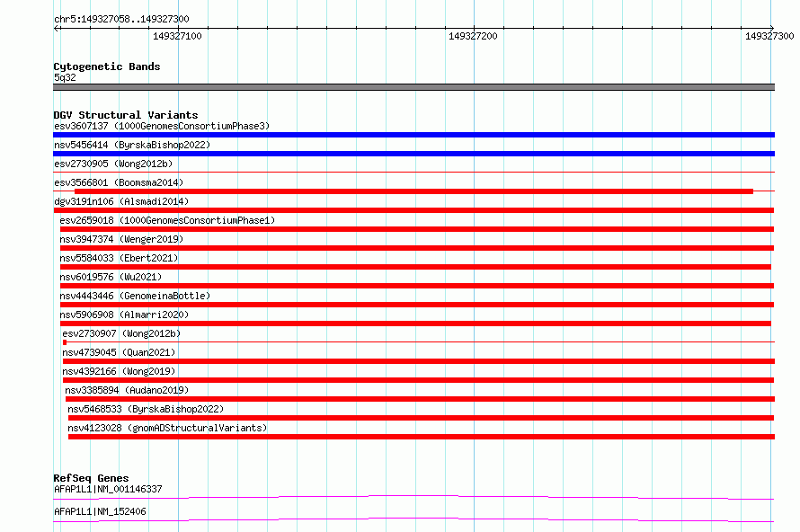Click the thin red esv2730905 Wong2012b line
800x532 pixels.
point(413,173)
